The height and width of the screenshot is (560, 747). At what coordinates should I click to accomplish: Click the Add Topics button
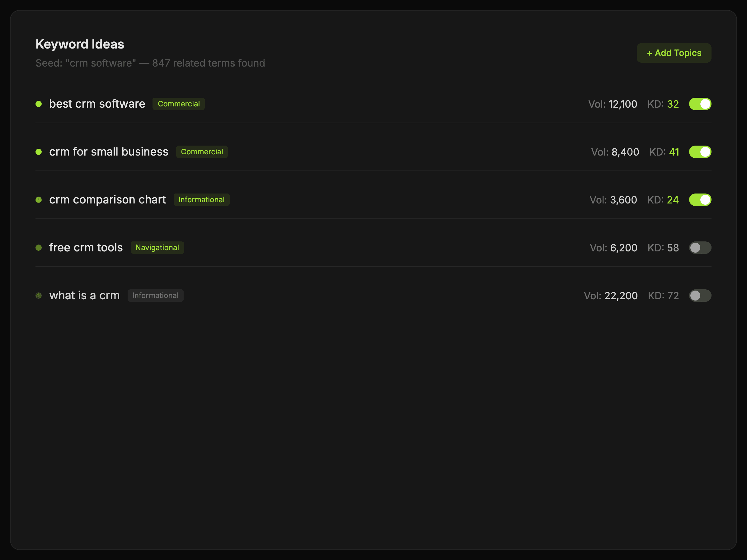coord(674,53)
